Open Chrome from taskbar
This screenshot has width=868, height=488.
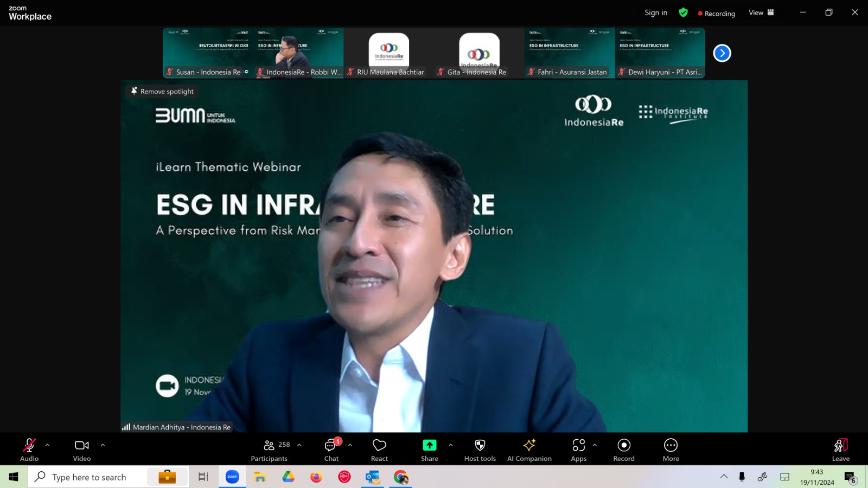[401, 477]
